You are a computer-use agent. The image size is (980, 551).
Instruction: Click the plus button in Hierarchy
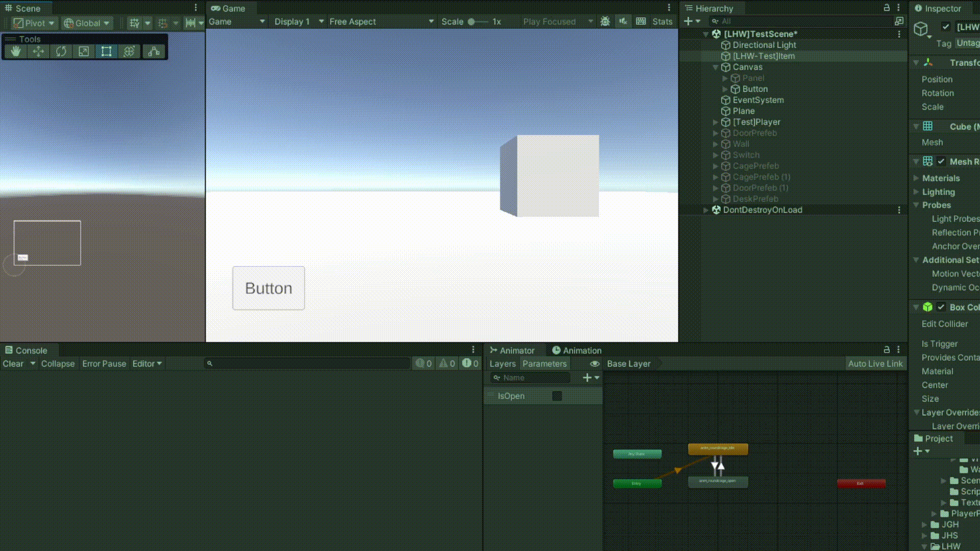(688, 21)
